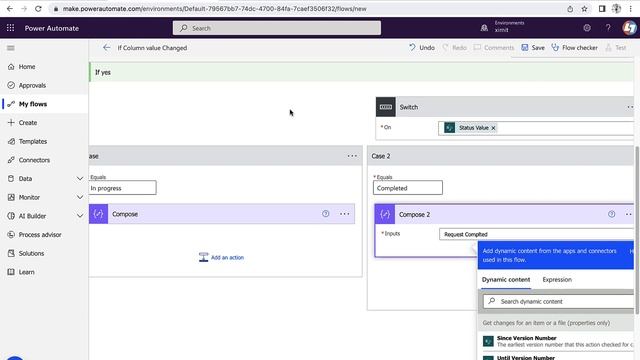
Task: Focus the Search dynamic content box
Action: [x=558, y=301]
